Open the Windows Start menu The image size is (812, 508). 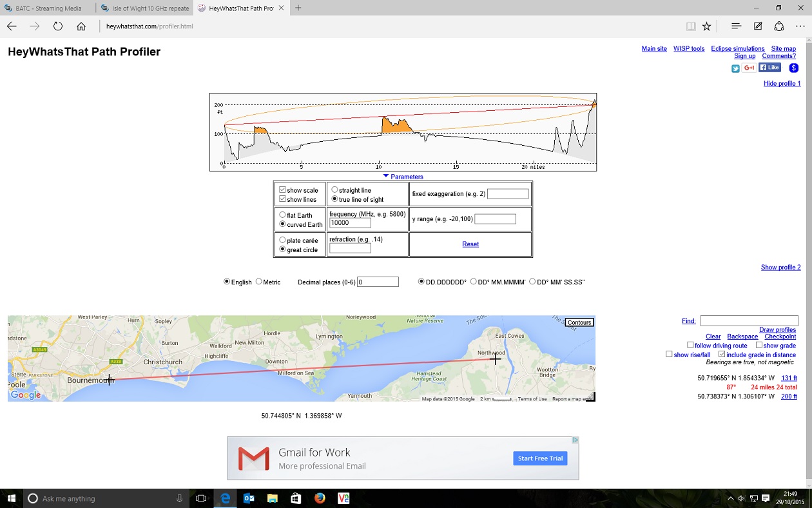pos(12,498)
